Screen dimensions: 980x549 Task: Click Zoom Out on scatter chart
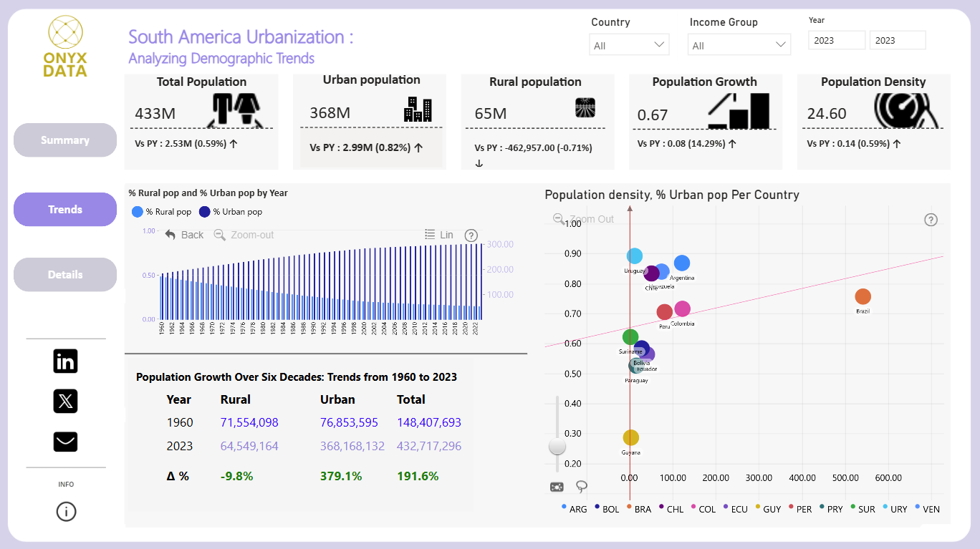point(584,219)
